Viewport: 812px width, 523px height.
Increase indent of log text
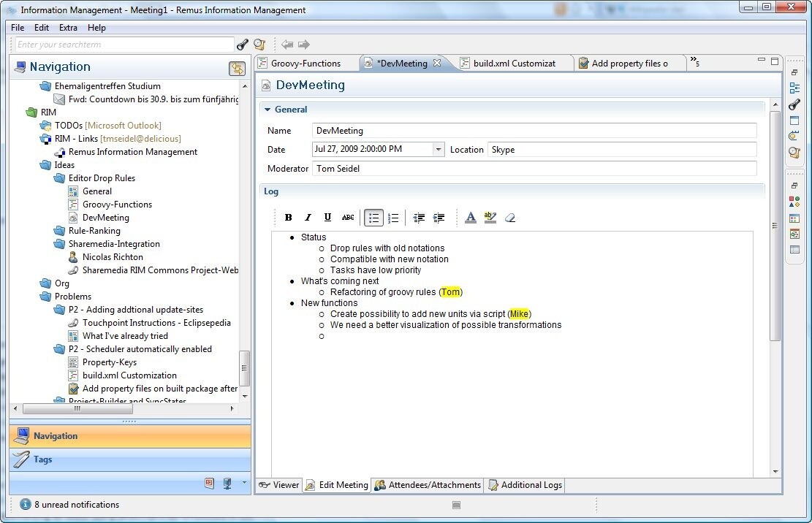pyautogui.click(x=439, y=218)
